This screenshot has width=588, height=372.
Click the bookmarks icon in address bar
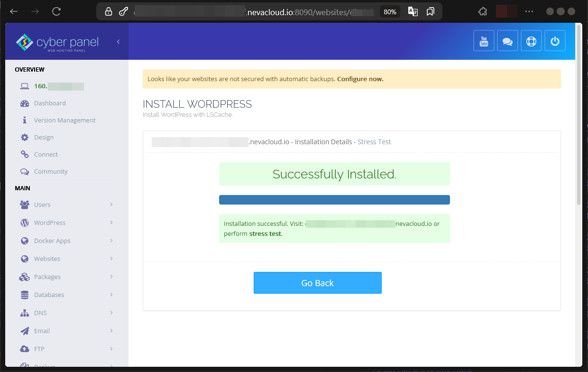click(431, 11)
